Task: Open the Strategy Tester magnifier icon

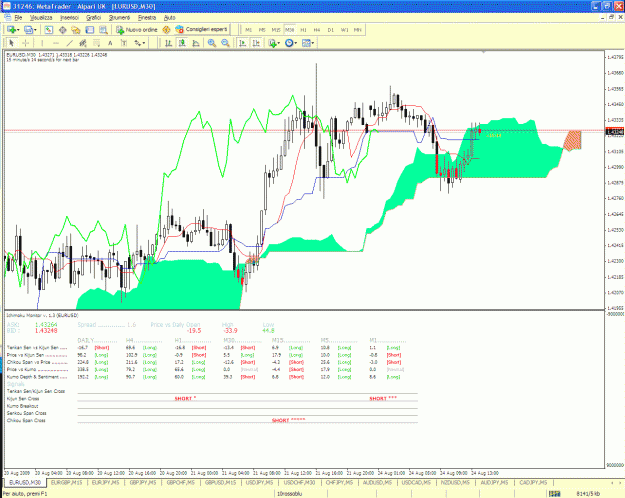Action: coord(103,30)
